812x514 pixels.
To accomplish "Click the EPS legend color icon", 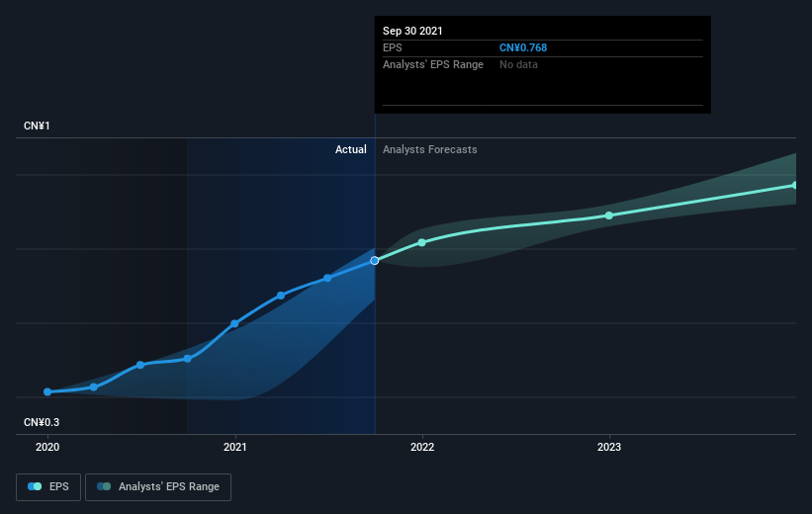I will pos(35,486).
